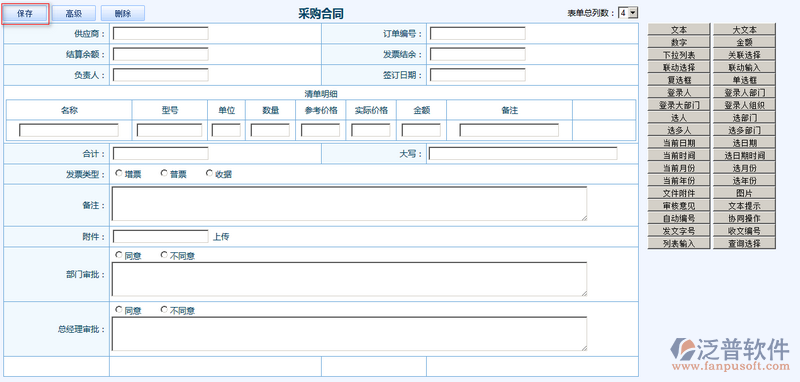
Task: Add the 列表输入 control
Action: [x=679, y=243]
